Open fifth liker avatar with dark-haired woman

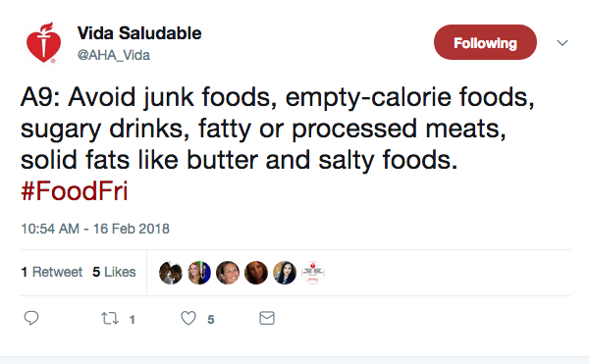pyautogui.click(x=285, y=273)
